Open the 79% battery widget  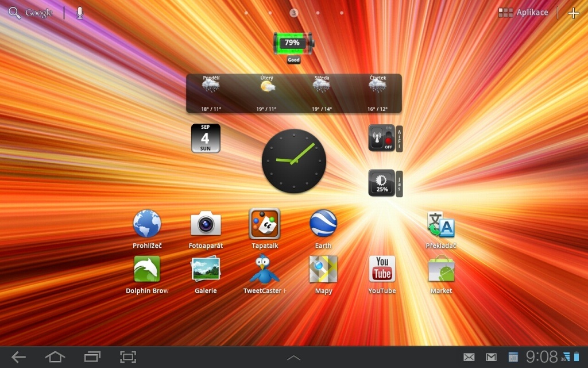293,43
